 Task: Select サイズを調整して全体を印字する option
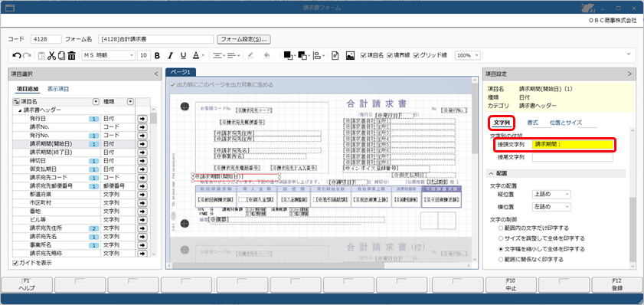500,238
